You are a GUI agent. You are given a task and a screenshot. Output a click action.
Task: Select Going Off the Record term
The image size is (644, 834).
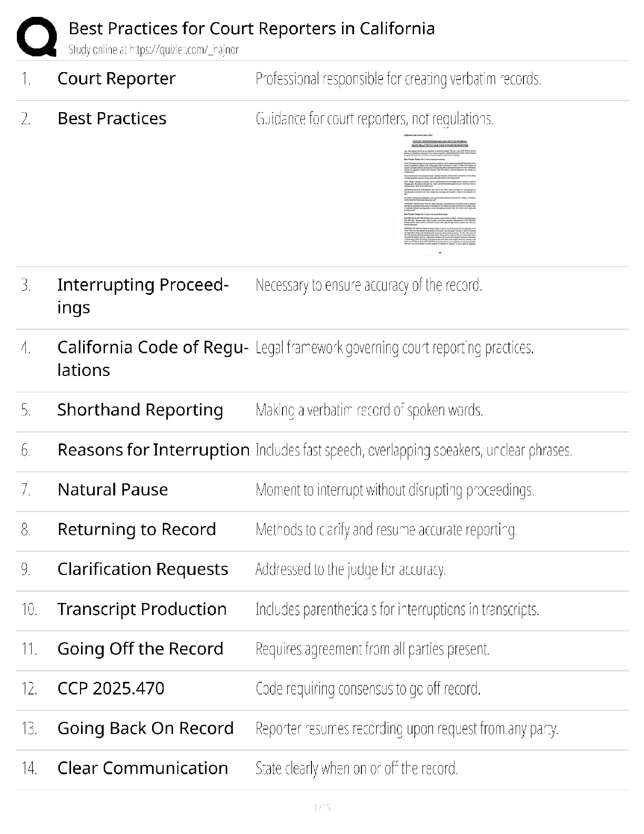point(140,649)
